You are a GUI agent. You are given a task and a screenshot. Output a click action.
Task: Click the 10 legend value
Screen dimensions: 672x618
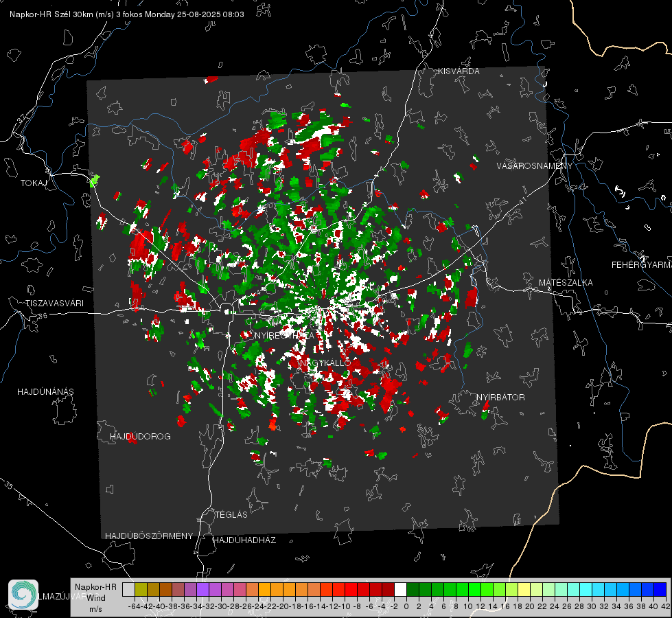pyautogui.click(x=468, y=606)
